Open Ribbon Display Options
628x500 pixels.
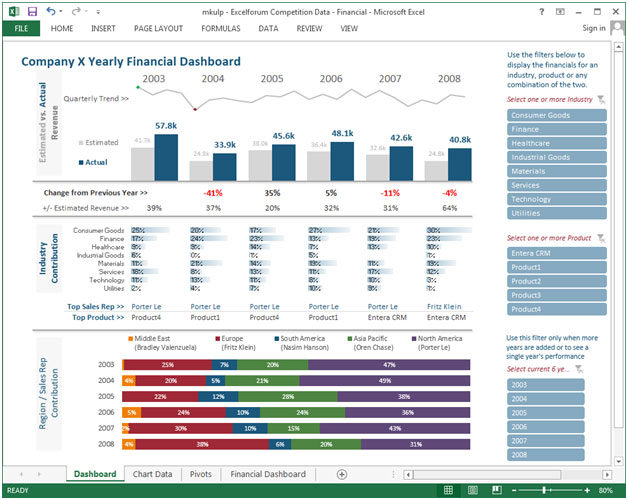click(560, 12)
